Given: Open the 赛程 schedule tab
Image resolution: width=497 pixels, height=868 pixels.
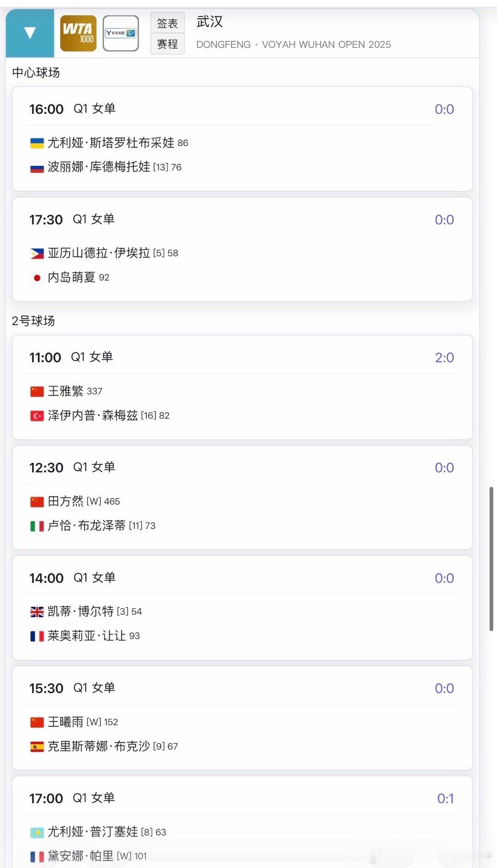Looking at the screenshot, I should point(168,44).
